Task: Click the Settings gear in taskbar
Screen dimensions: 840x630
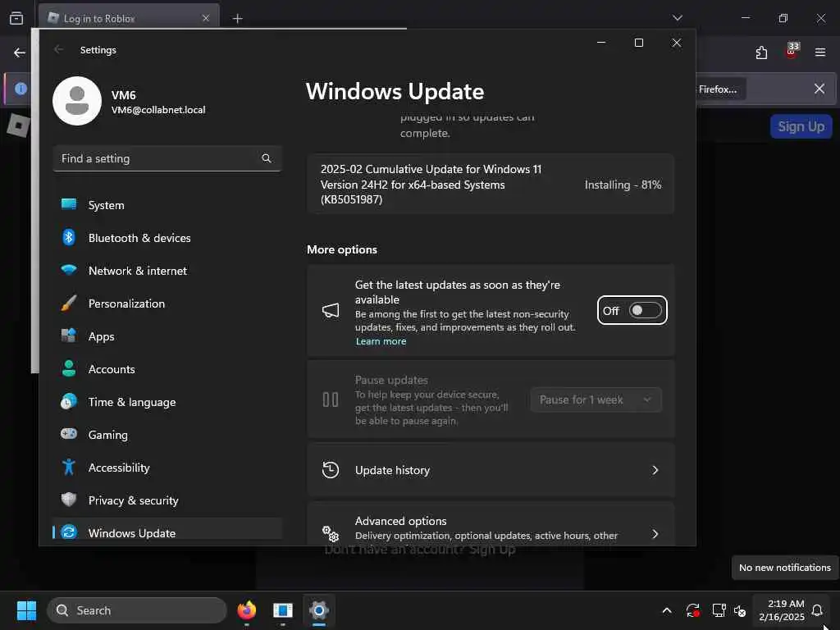Action: click(x=319, y=610)
